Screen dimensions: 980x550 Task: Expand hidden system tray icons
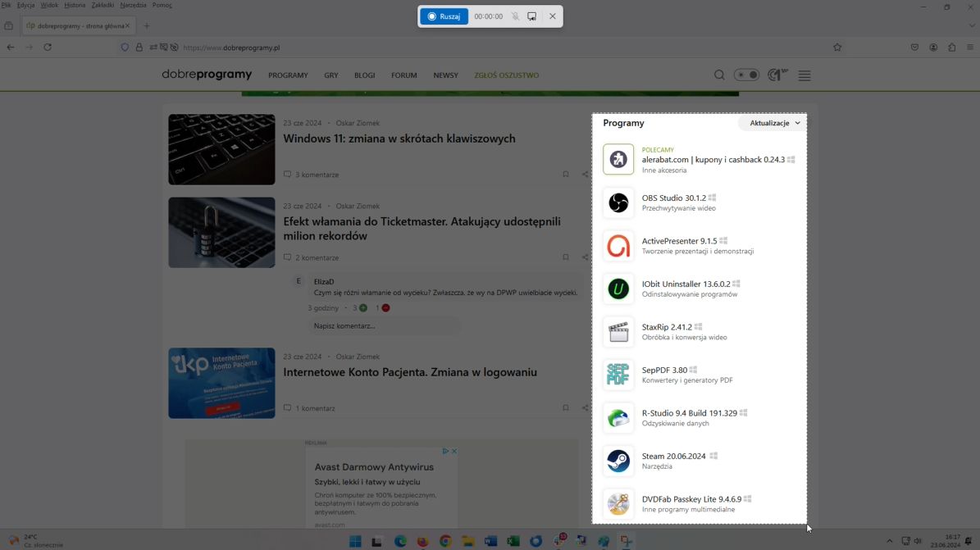coord(891,540)
